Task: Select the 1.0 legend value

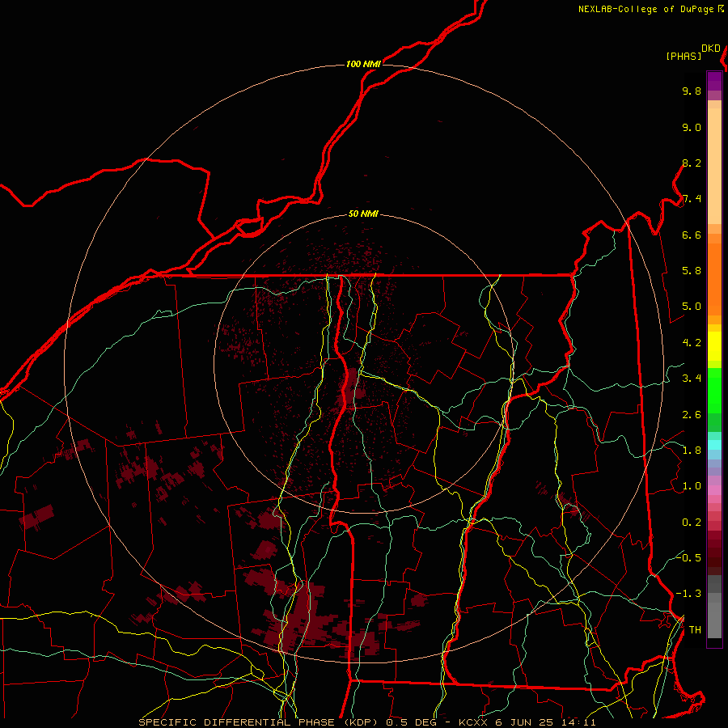Action: [692, 487]
